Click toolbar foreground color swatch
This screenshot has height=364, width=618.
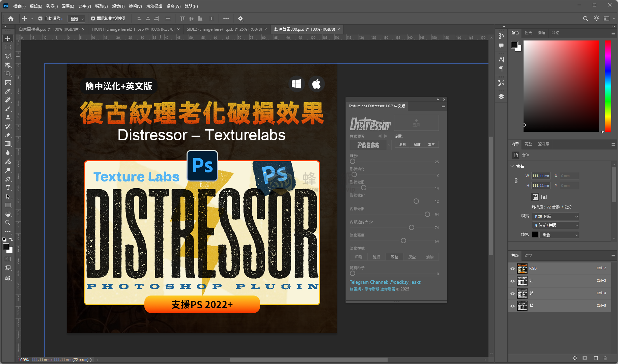[6, 246]
